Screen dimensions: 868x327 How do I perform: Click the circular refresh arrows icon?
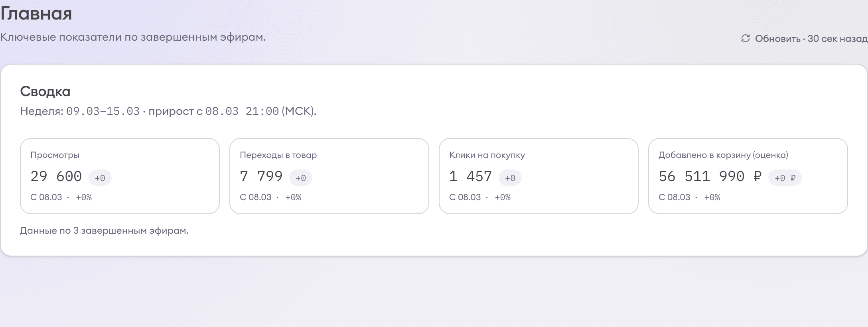tap(745, 38)
